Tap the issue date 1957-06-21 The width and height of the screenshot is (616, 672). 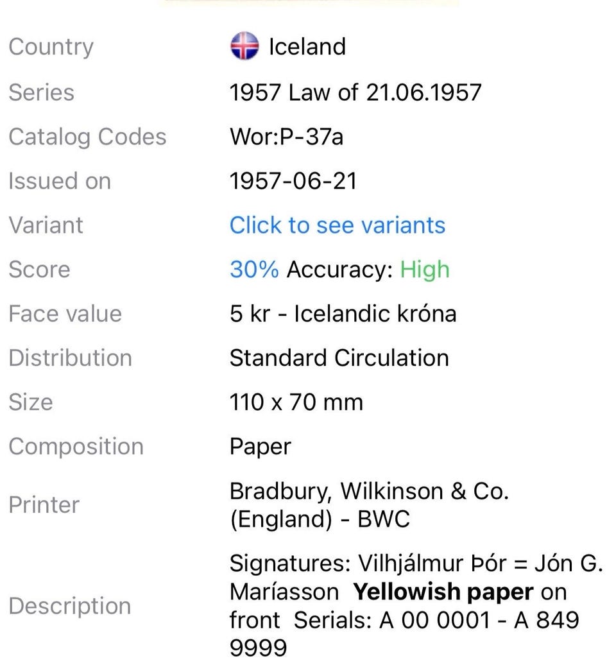coord(293,181)
